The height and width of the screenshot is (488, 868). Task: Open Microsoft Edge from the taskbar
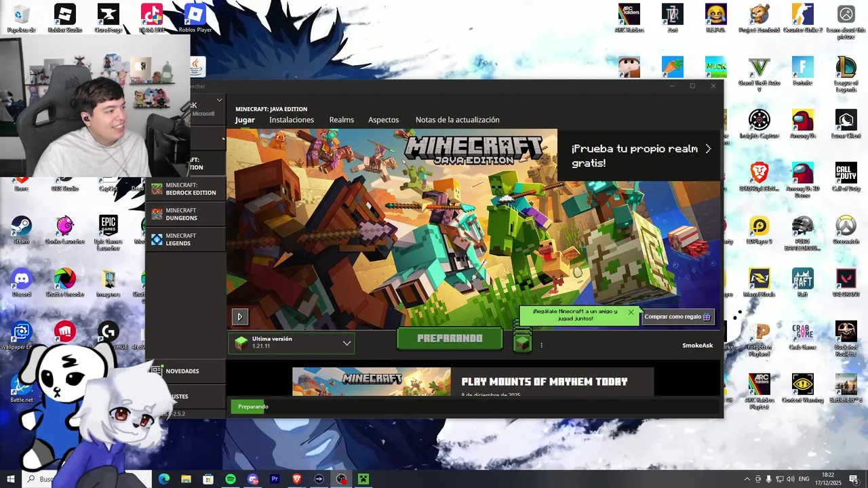click(164, 479)
